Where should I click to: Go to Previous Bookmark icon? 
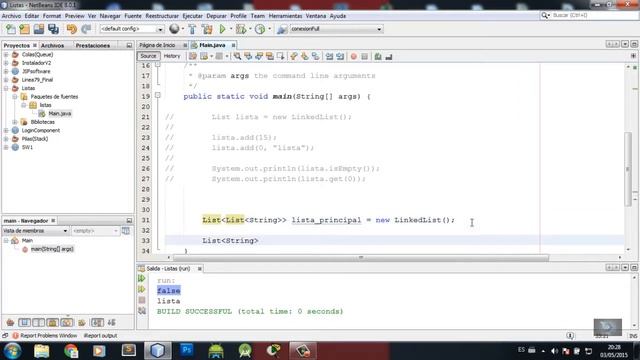[294, 56]
